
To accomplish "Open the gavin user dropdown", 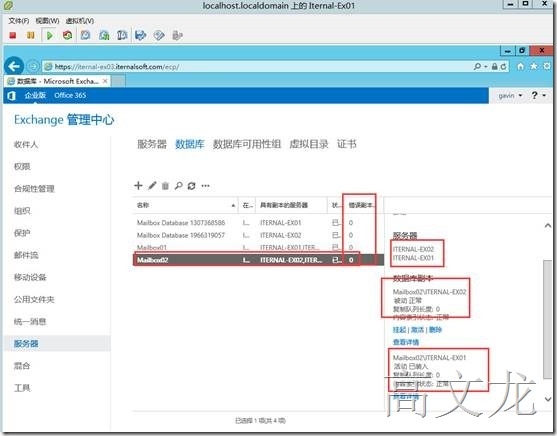I will coord(510,96).
